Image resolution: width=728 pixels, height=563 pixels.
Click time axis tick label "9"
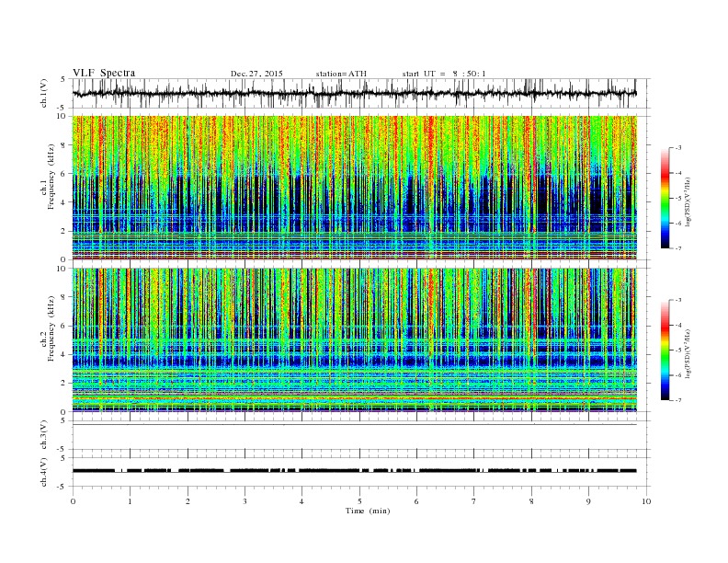(588, 501)
